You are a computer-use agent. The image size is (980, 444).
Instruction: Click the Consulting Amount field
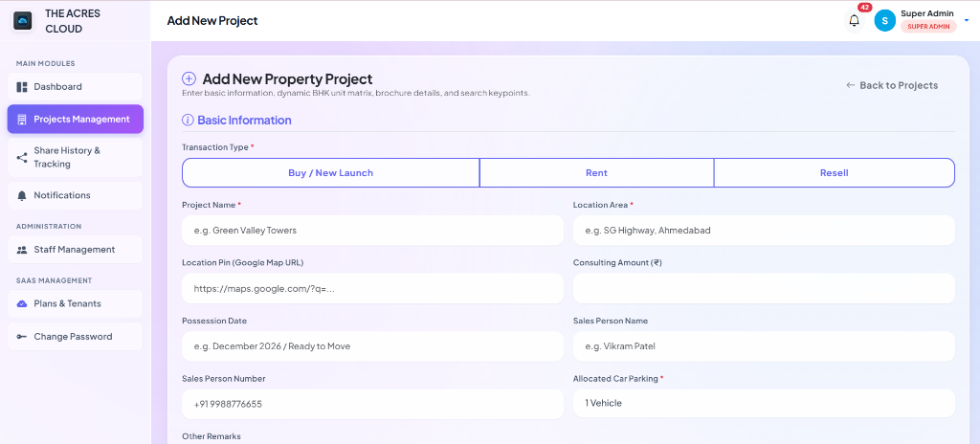764,288
